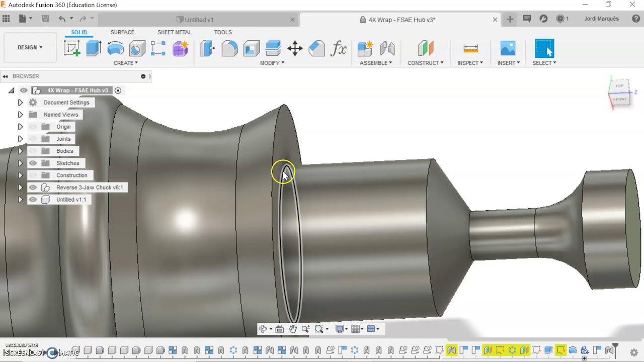This screenshot has height=362, width=644.
Task: Open the CONSTRUCT dropdown menu
Action: [426, 63]
